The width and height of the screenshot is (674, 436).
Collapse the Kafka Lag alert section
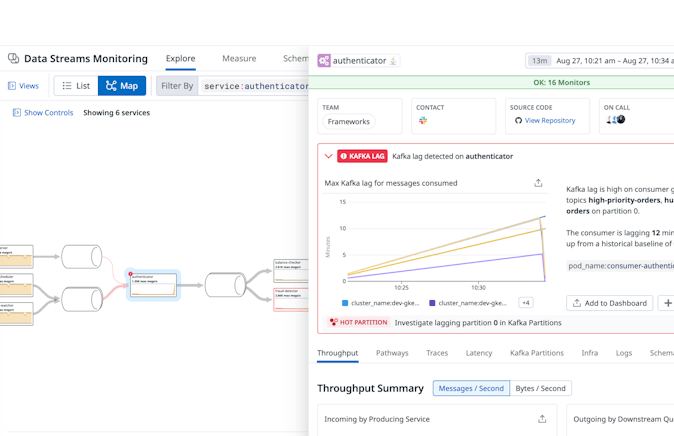click(328, 156)
